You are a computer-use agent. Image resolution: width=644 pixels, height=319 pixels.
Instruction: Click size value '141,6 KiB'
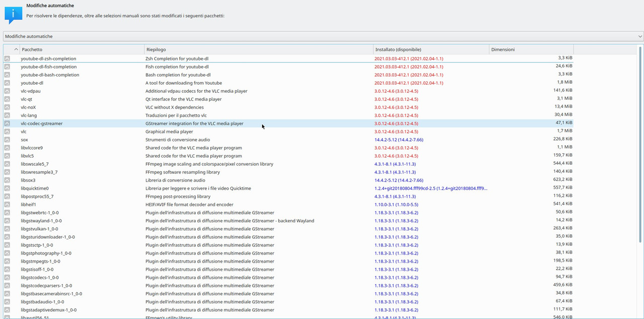(562, 91)
